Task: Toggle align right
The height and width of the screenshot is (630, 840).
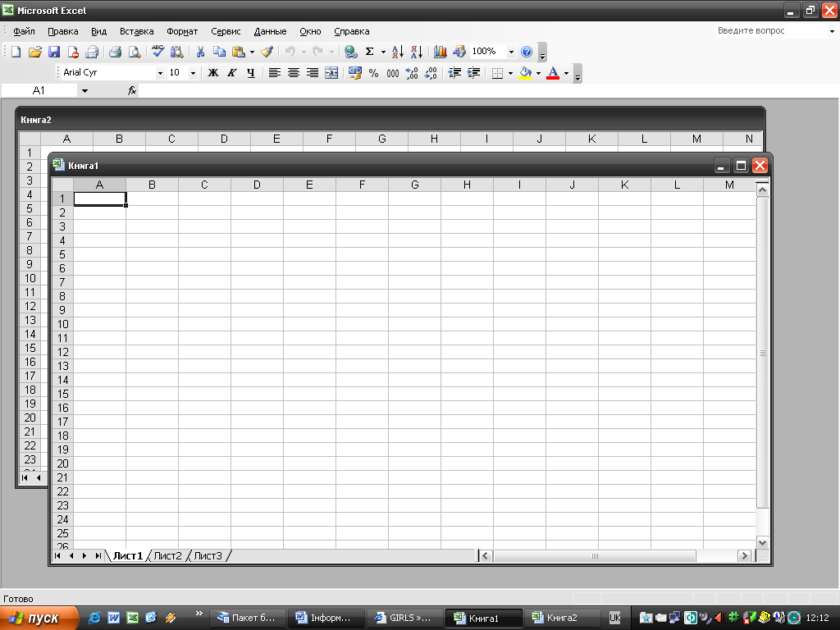Action: point(313,73)
